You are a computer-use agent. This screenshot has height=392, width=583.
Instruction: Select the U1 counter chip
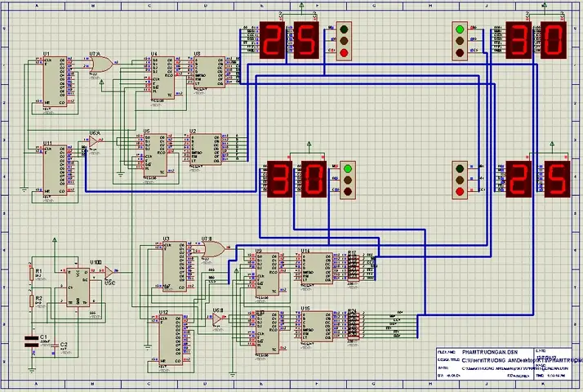pos(55,82)
